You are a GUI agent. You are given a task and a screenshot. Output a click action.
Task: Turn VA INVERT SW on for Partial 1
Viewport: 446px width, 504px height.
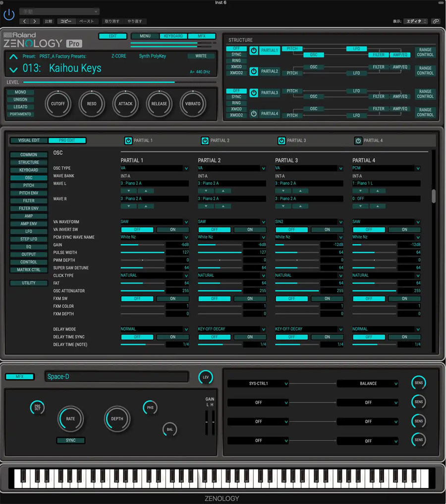tap(173, 230)
